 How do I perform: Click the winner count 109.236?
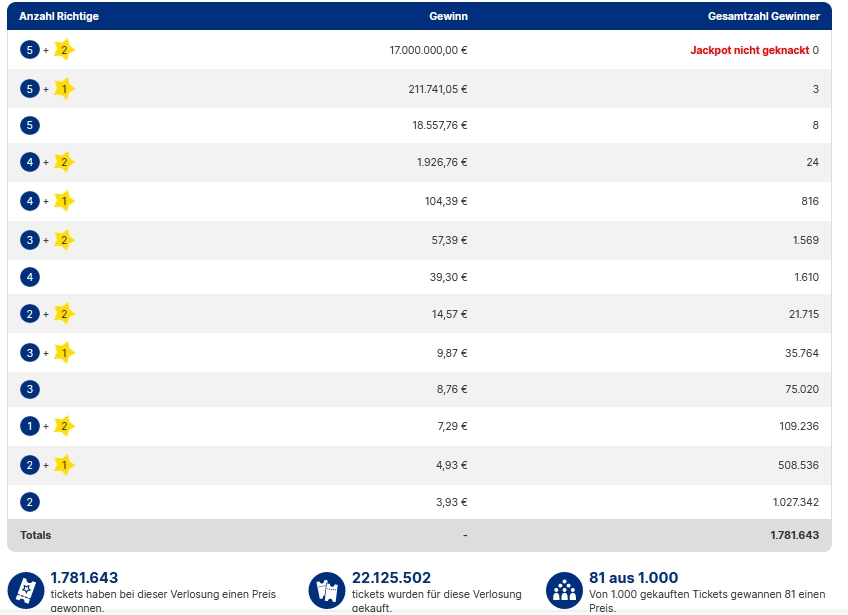click(x=799, y=426)
